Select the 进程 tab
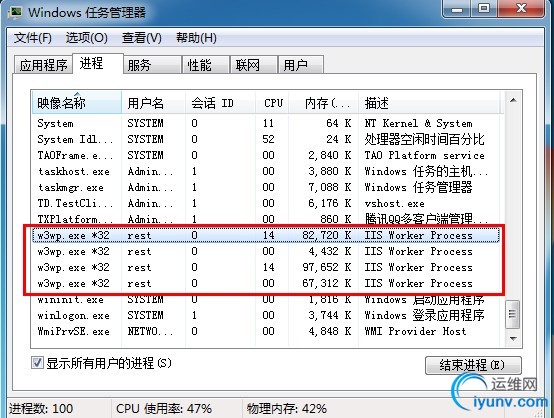The width and height of the screenshot is (554, 418). pyautogui.click(x=98, y=64)
